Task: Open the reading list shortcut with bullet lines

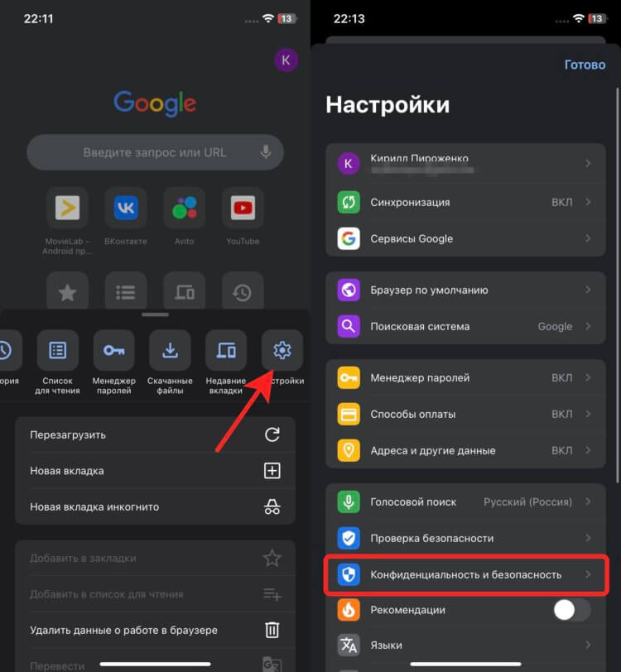Action: pyautogui.click(x=126, y=292)
